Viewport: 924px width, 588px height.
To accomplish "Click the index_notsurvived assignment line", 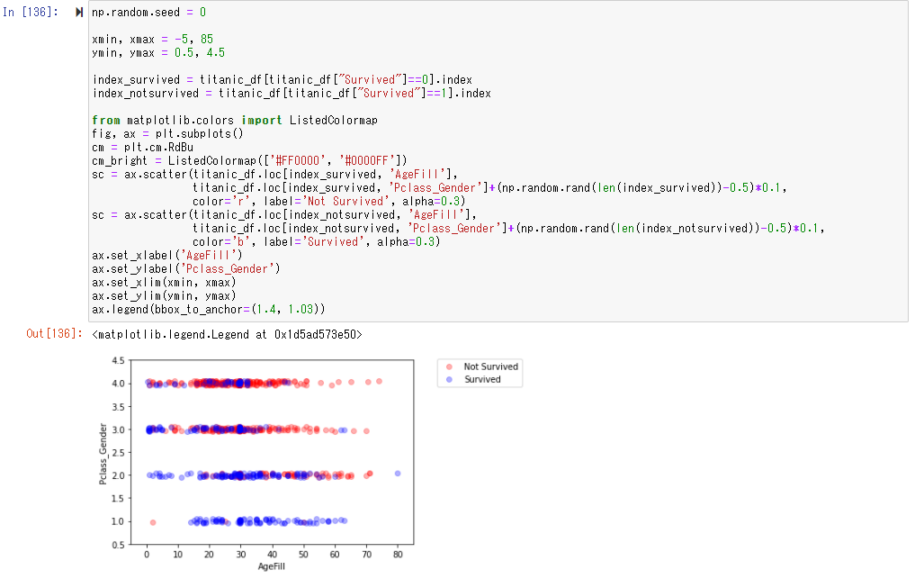I will click(292, 93).
